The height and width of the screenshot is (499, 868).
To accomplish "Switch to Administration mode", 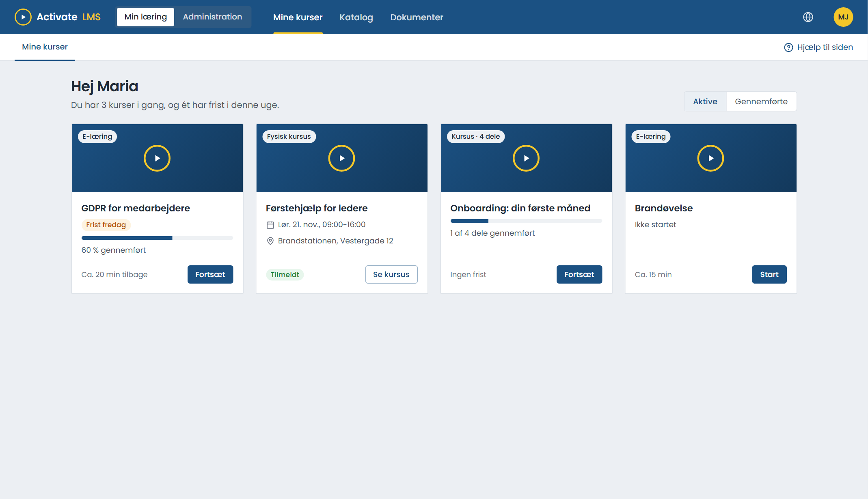I will point(212,17).
